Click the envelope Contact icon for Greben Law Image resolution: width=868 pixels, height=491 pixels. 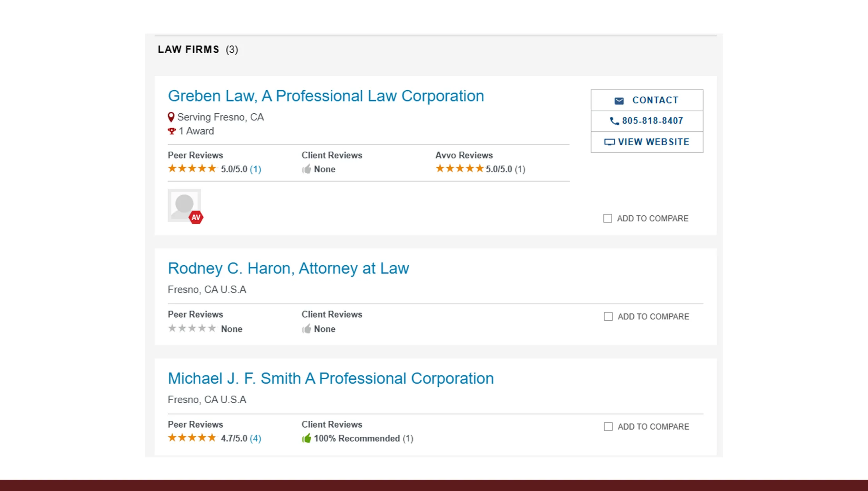point(619,100)
